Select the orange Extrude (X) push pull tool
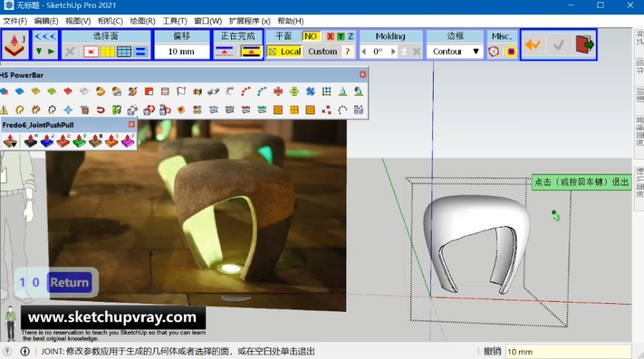644x359 pixels. (112, 141)
